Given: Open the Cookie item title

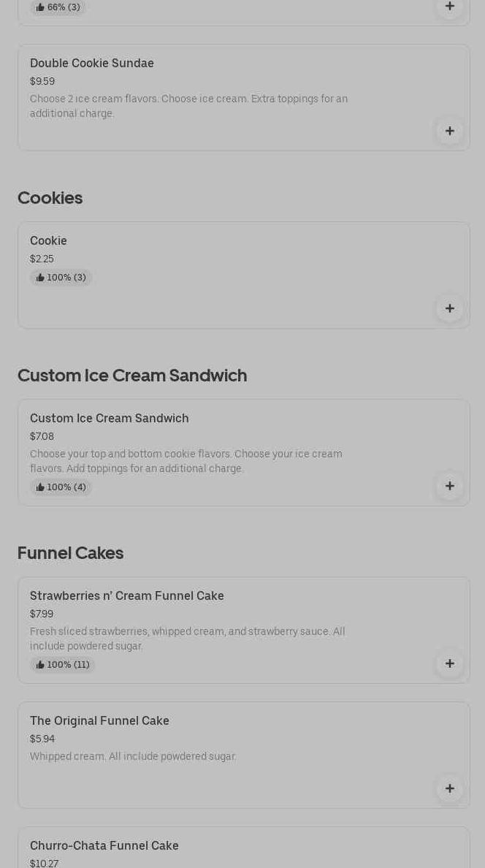Looking at the screenshot, I should coord(48,241).
